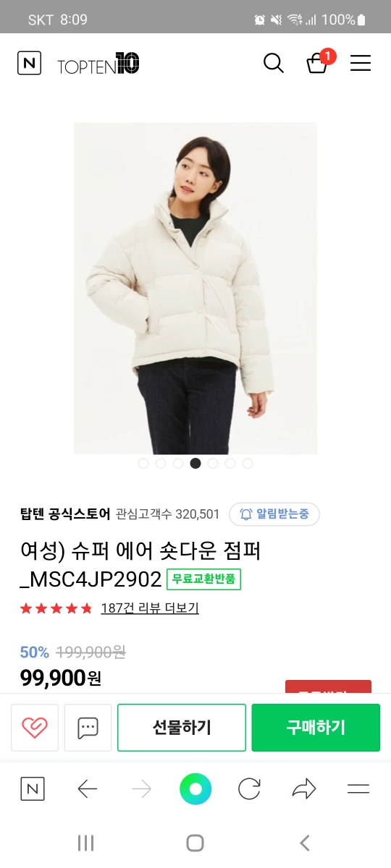391x868 pixels.
Task: Open the TOPTEN10 brand logo link
Action: pyautogui.click(x=98, y=64)
